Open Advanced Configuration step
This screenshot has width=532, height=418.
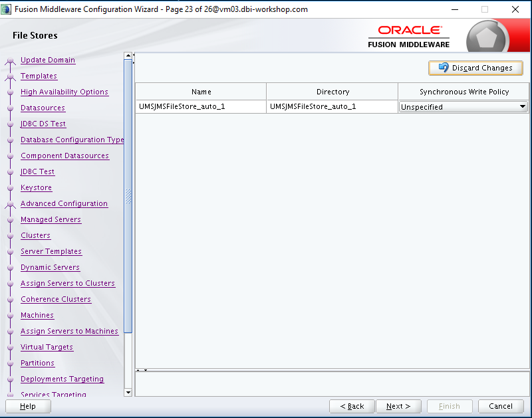(64, 203)
